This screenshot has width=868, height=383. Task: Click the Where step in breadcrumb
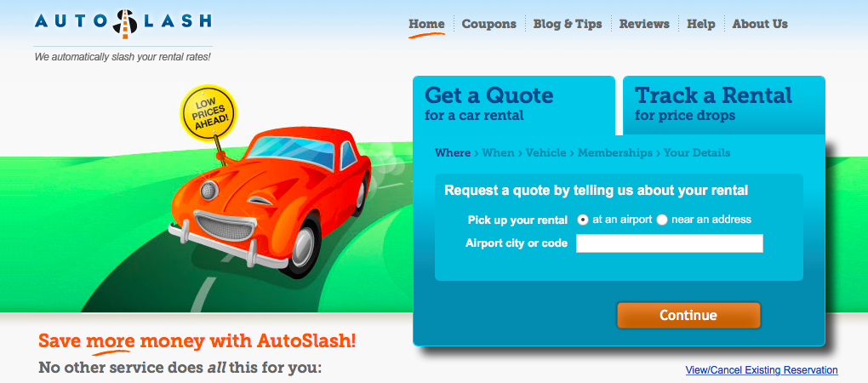[x=452, y=152]
